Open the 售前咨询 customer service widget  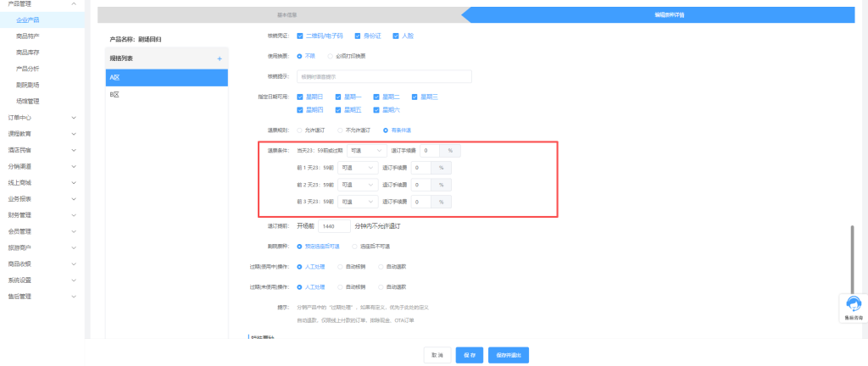click(x=854, y=308)
